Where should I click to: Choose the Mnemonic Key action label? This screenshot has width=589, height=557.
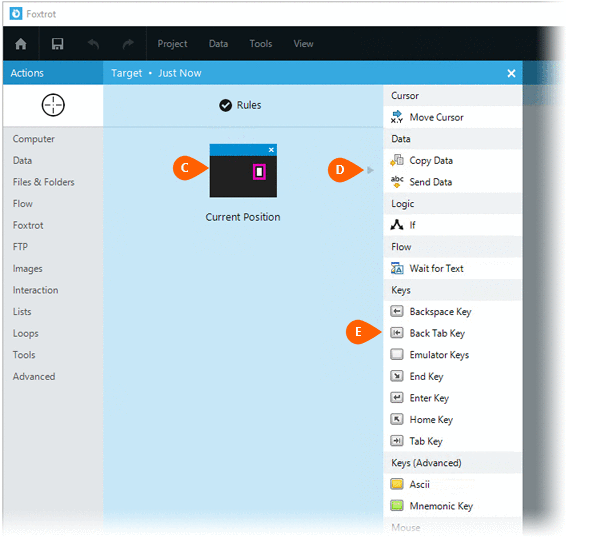[441, 506]
